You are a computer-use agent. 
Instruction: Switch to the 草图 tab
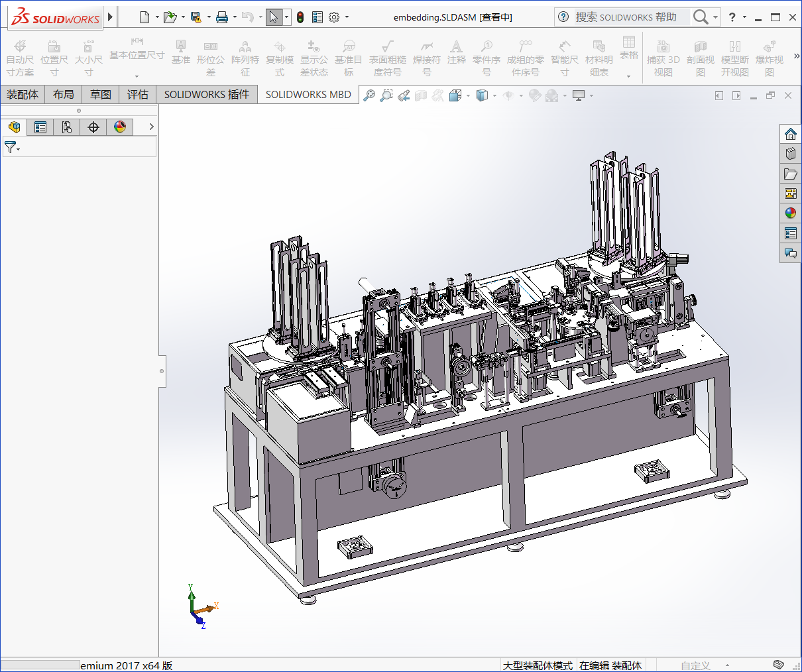[101, 95]
